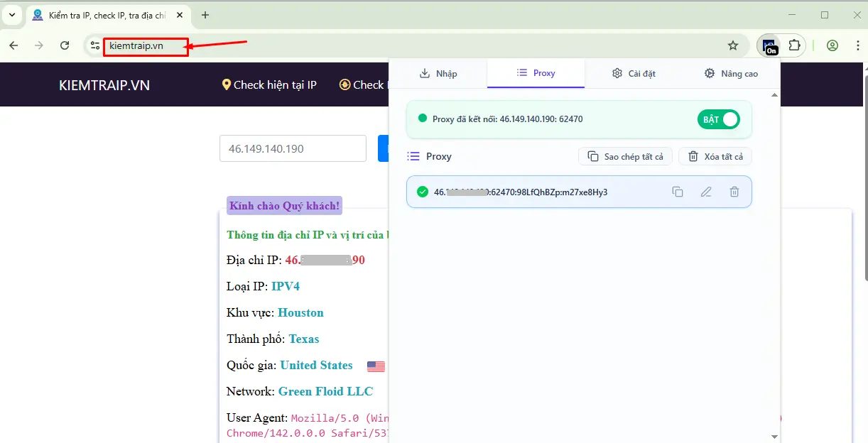Copy the proxy entry using its copy icon

678,192
